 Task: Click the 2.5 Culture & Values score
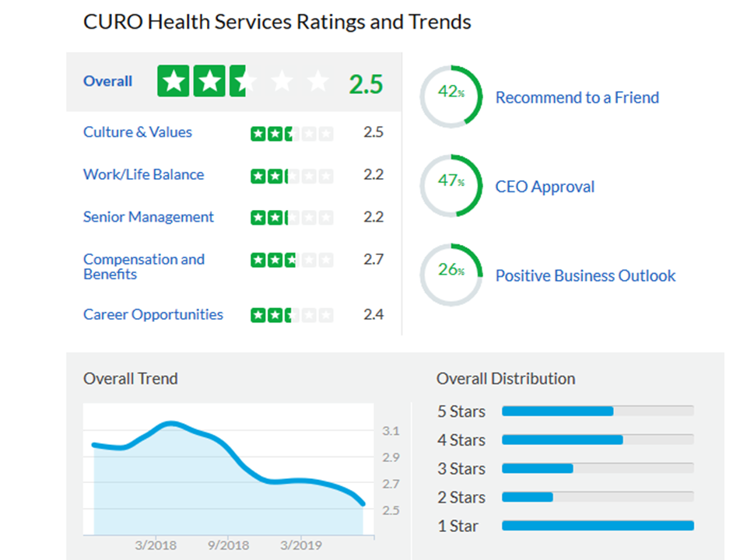point(373,132)
